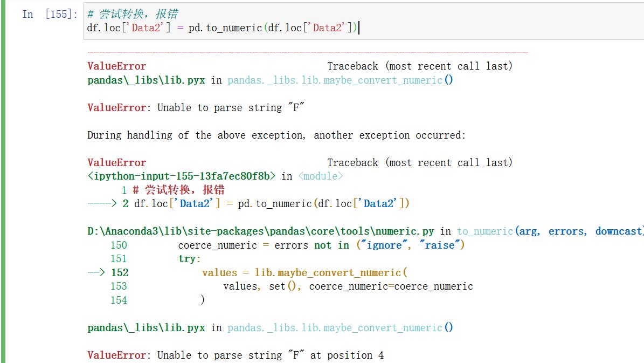
Task: Click line number 152 in the traceback
Action: 120,272
